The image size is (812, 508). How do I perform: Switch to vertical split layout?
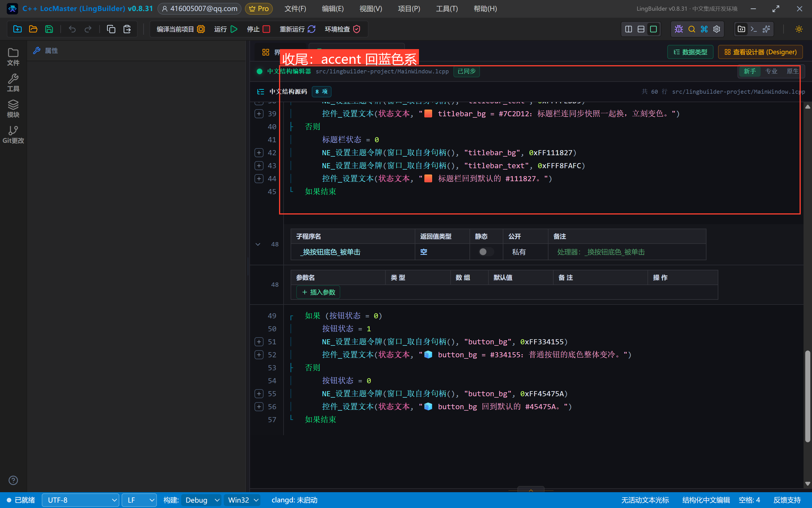tap(628, 29)
